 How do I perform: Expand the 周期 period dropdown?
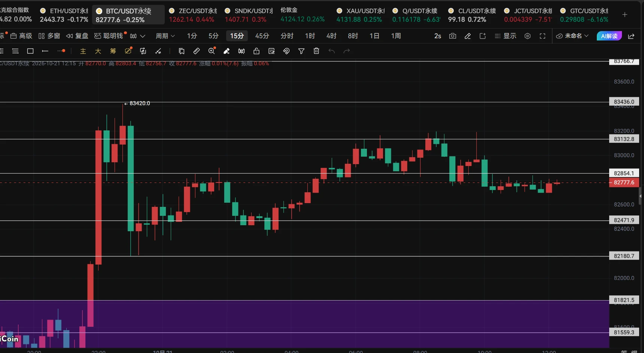(165, 36)
